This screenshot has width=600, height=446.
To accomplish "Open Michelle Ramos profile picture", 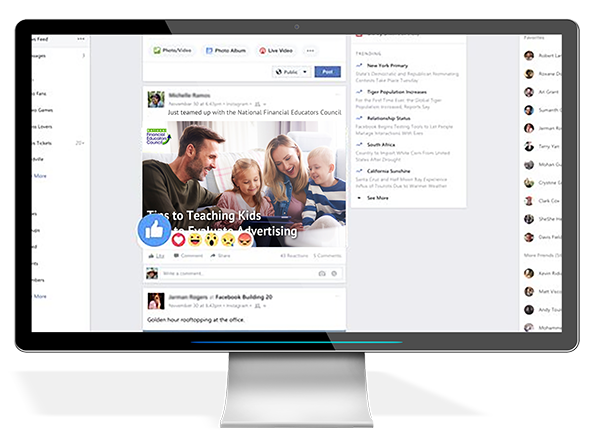I will click(156, 99).
